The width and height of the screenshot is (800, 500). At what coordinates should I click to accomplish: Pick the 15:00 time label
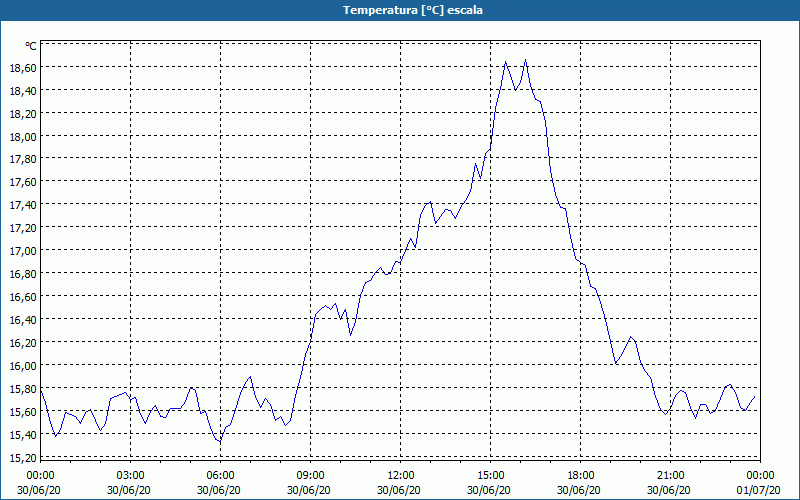point(490,476)
